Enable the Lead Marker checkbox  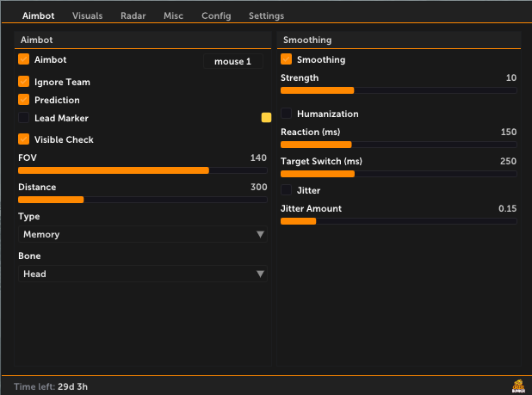pyautogui.click(x=24, y=118)
